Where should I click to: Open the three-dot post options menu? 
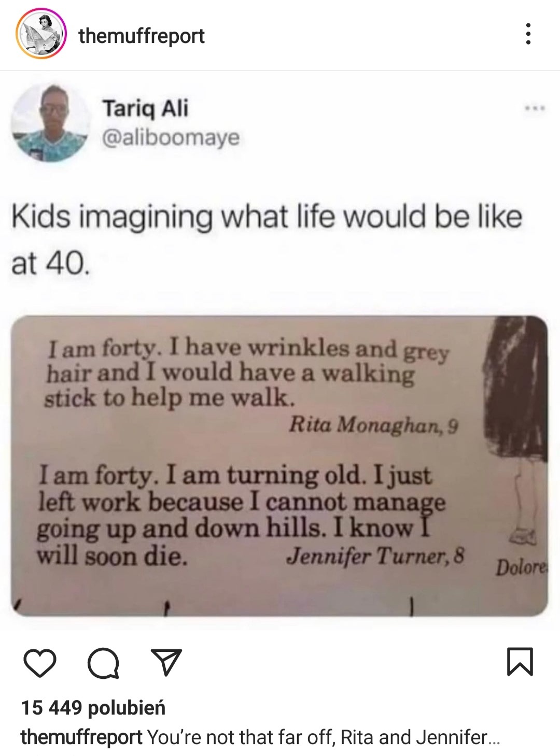coord(528,35)
